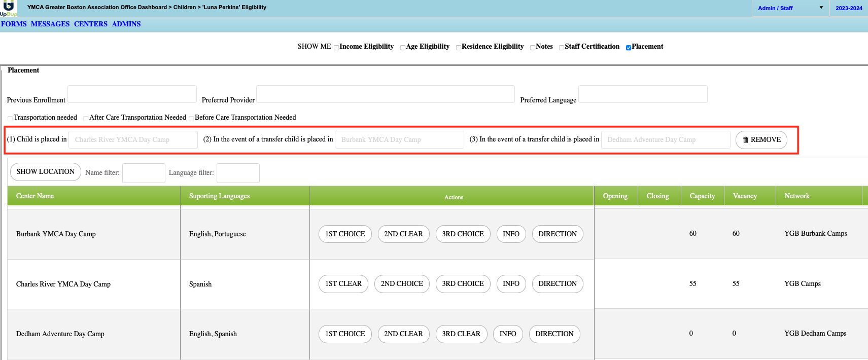
Task: Tick the Notes checkbox
Action: (533, 48)
